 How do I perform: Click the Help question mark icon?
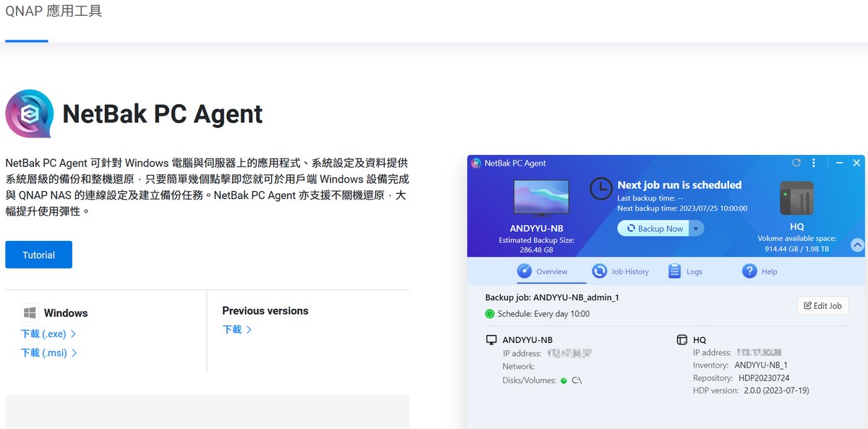[x=749, y=271]
